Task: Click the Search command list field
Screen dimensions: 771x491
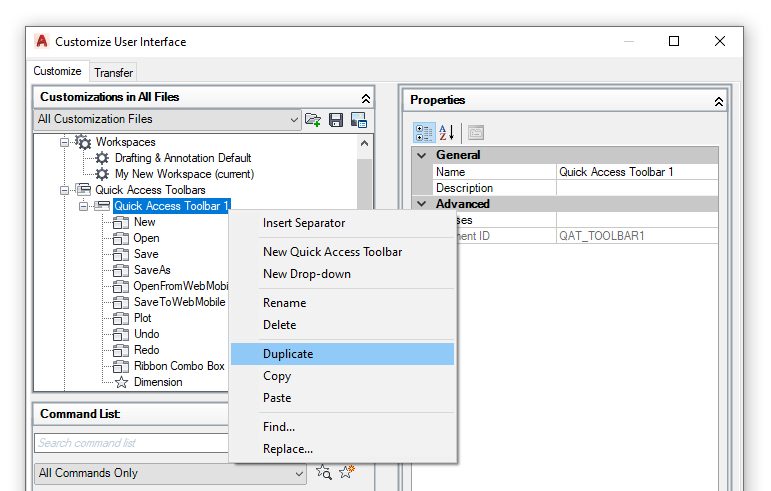Action: 130,443
